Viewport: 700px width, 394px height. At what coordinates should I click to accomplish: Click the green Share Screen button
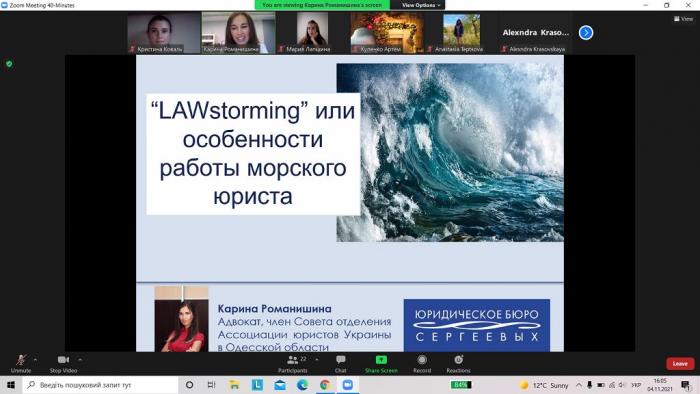(381, 363)
